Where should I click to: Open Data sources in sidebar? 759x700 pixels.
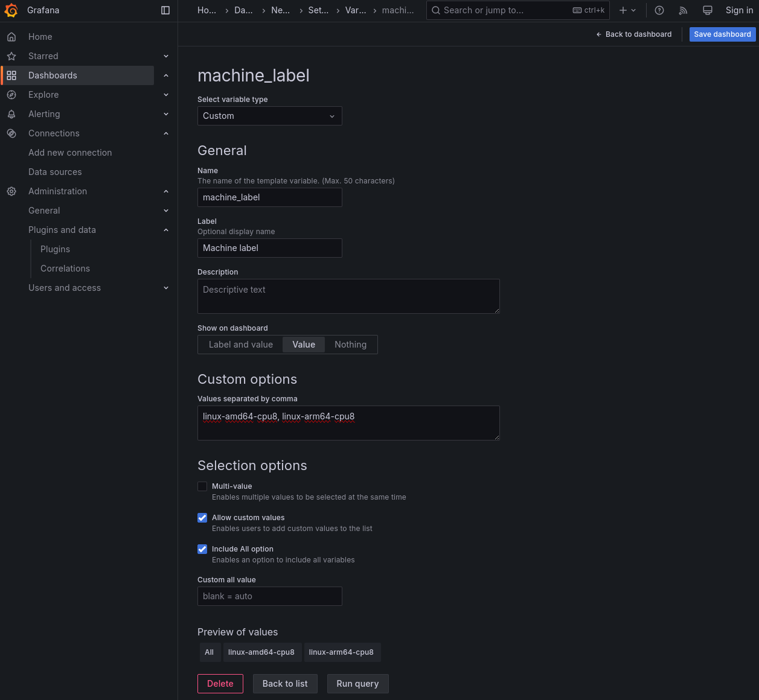point(55,172)
